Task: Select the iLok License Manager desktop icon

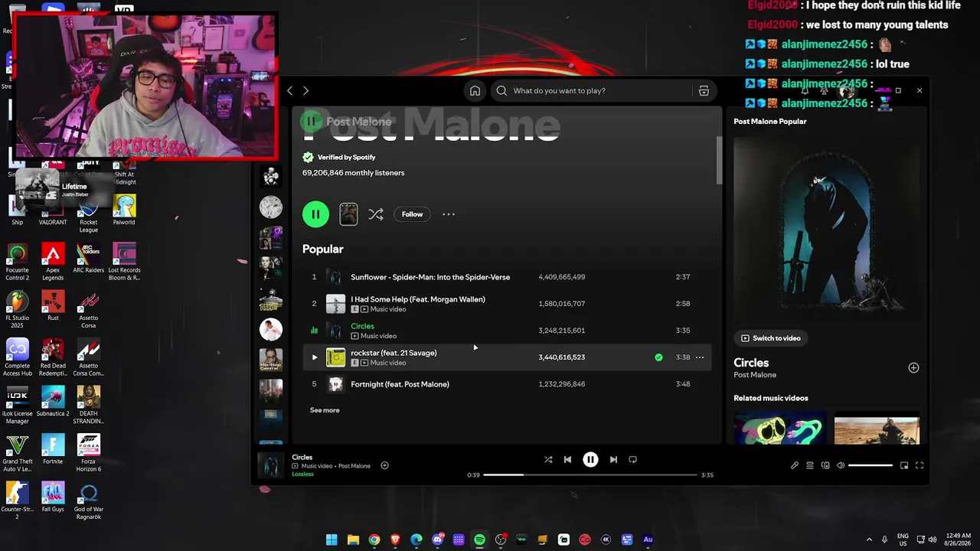Action: click(x=17, y=405)
